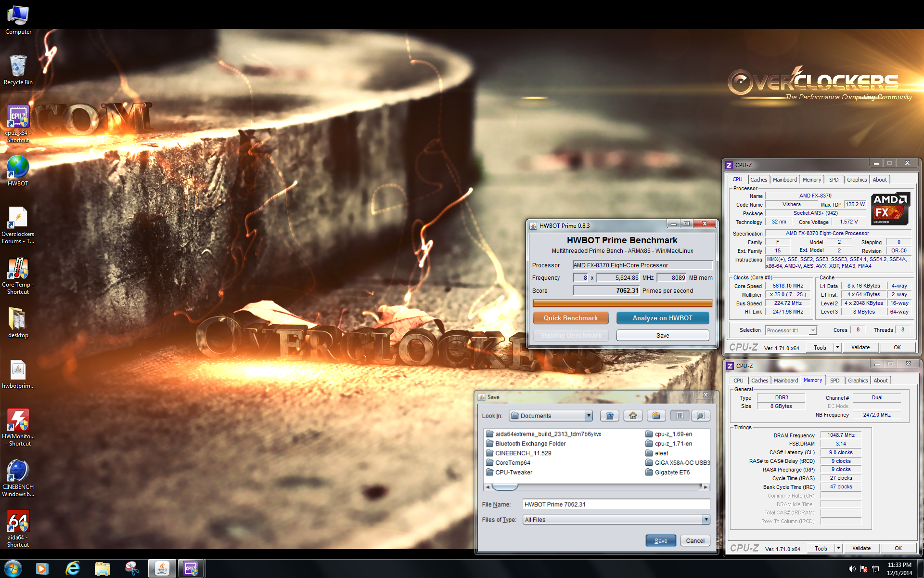924x578 pixels.
Task: Select the CPU-Z taskbar button
Action: (x=192, y=569)
